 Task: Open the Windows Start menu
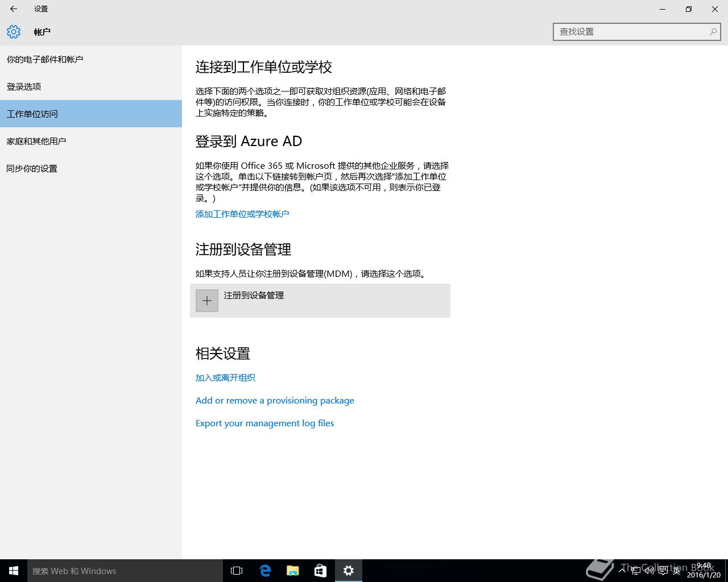pos(14,571)
